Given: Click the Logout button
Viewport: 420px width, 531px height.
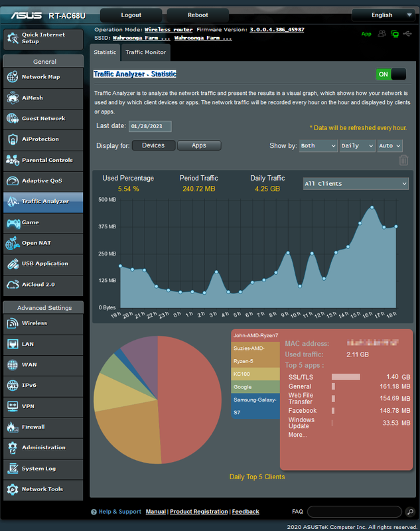Looking at the screenshot, I should (x=131, y=15).
